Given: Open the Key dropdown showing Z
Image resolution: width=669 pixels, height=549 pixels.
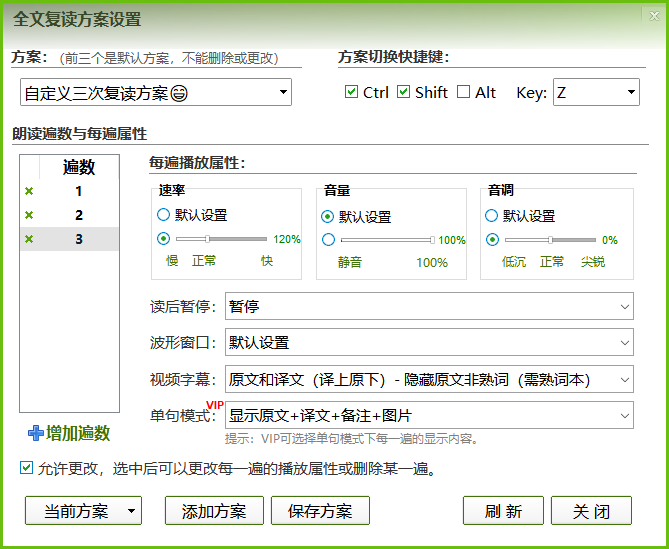Looking at the screenshot, I should (596, 92).
